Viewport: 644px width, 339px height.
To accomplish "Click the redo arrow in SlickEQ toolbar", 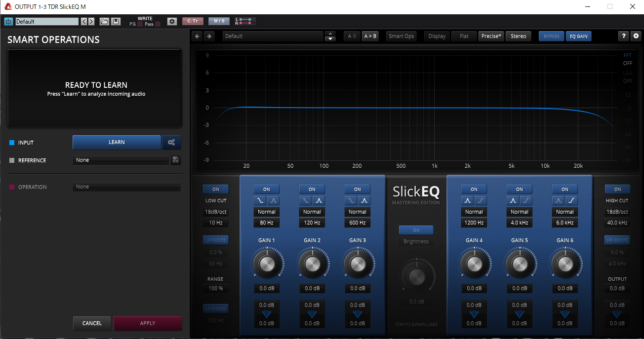I will [x=209, y=36].
